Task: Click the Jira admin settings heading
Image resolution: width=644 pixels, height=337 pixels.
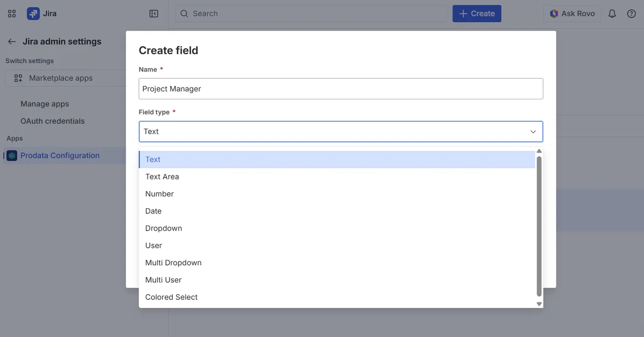Action: pos(62,41)
